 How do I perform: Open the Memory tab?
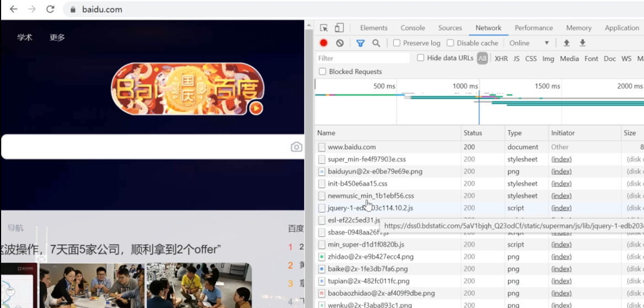(x=579, y=28)
